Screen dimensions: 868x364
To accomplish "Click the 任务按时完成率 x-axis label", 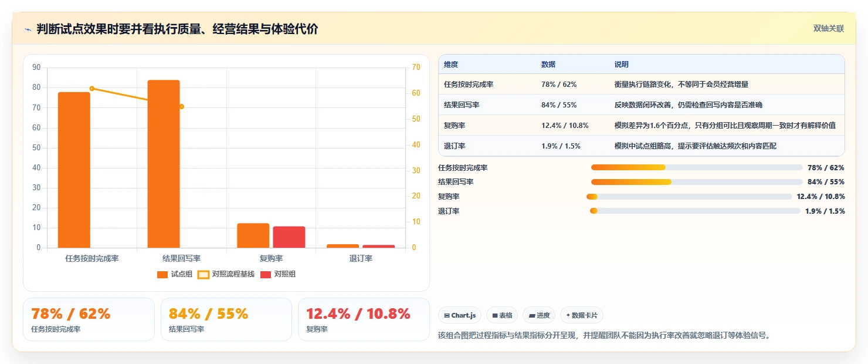I will [92, 258].
